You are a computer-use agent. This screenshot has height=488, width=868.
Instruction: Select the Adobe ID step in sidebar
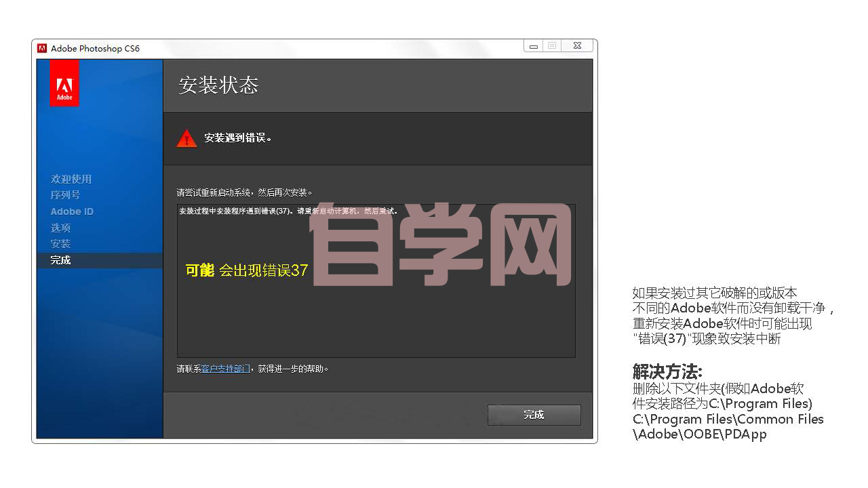72,211
